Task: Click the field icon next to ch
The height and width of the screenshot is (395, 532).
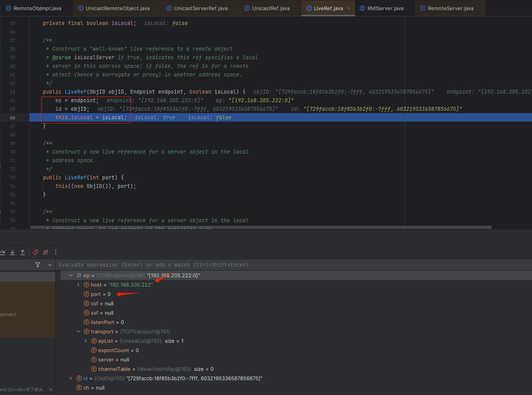Action: point(79,388)
